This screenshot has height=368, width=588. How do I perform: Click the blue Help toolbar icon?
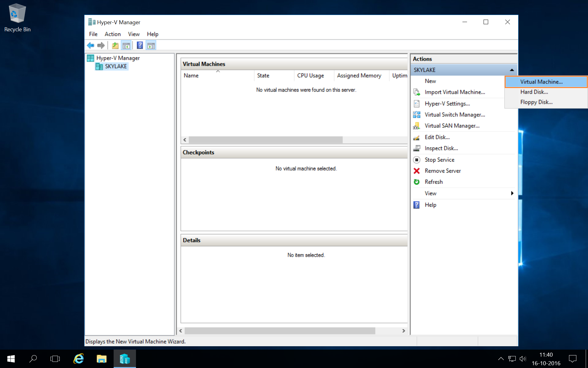click(140, 46)
